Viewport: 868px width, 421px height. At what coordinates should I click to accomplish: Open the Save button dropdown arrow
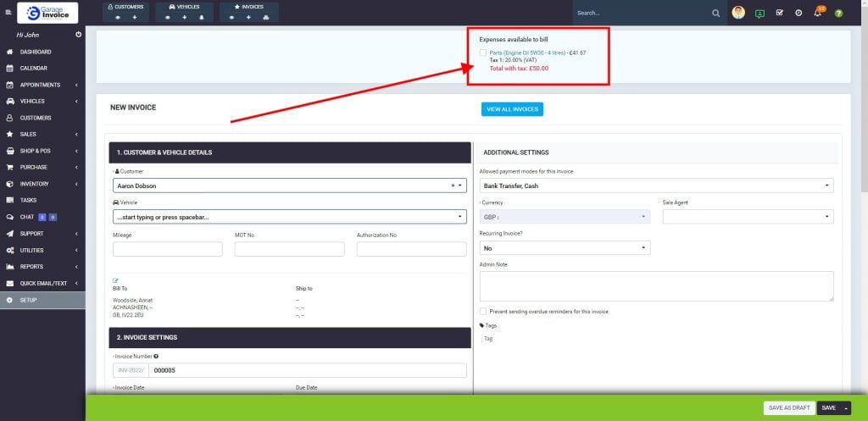tap(846, 407)
